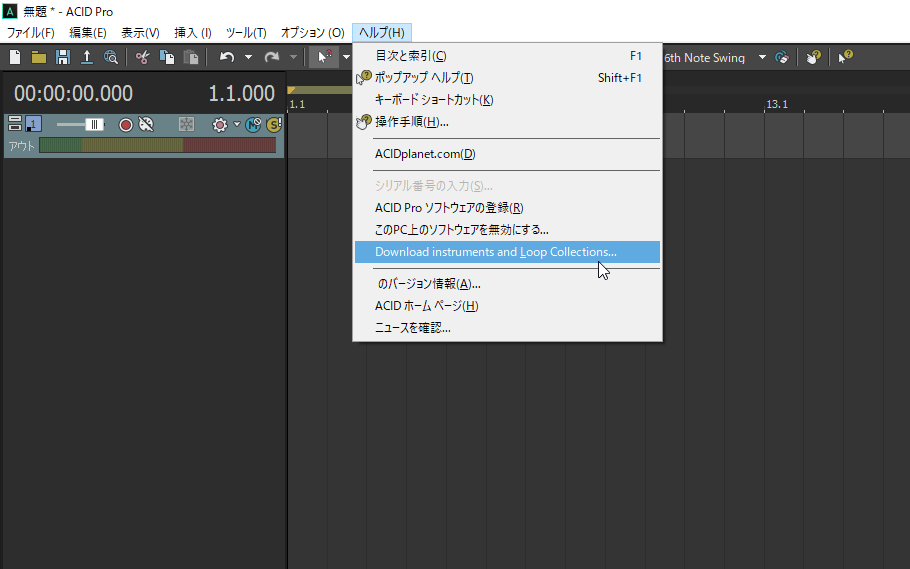This screenshot has height=569, width=910.
Task: Select ニュースを確認... menu entry
Action: (507, 328)
